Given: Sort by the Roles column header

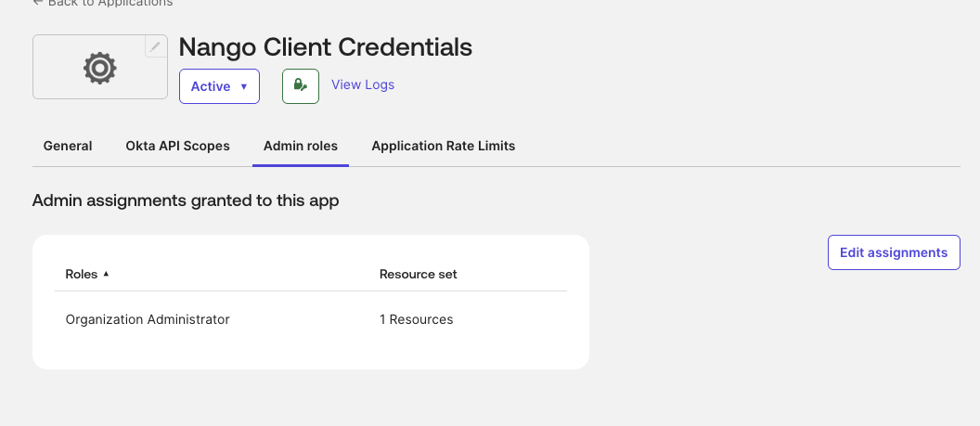Looking at the screenshot, I should click(82, 274).
